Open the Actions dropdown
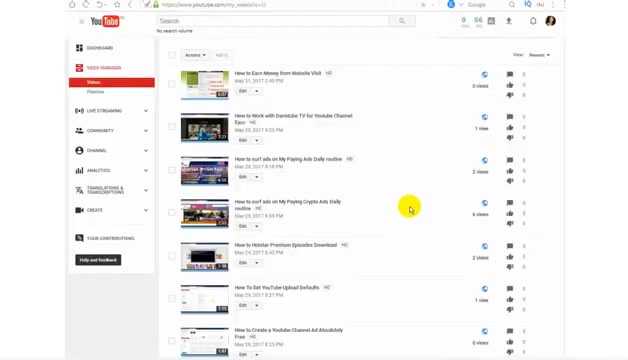 (x=195, y=55)
